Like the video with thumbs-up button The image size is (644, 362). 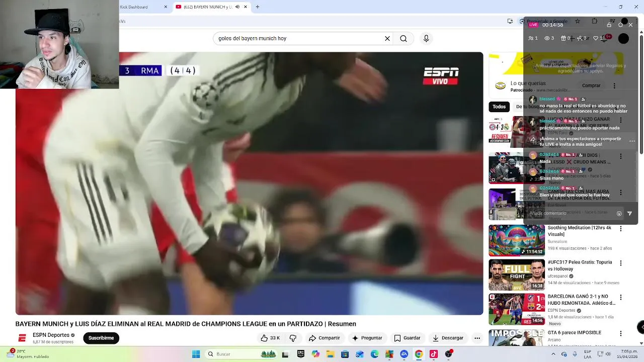click(x=270, y=338)
